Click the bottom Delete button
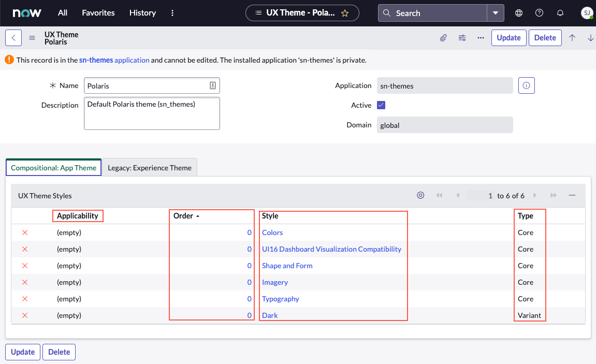Screen dimensions: 596x364 pos(59,352)
